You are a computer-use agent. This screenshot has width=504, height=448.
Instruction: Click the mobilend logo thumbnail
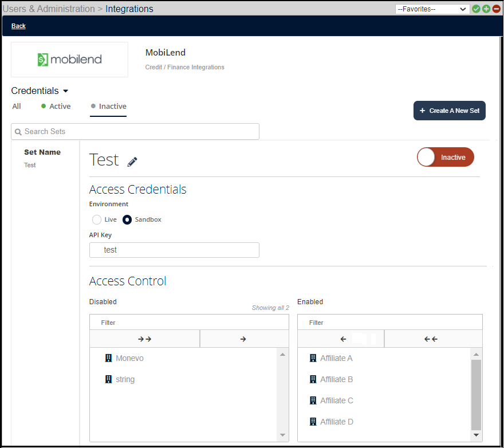(x=69, y=60)
